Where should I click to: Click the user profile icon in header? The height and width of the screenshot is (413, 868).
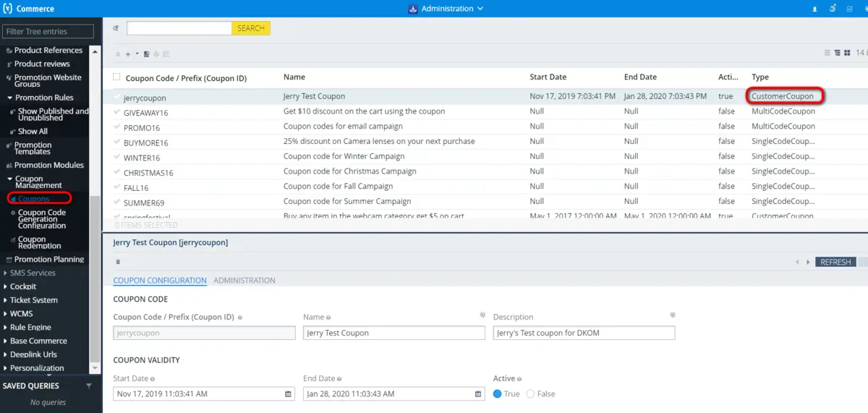(815, 9)
